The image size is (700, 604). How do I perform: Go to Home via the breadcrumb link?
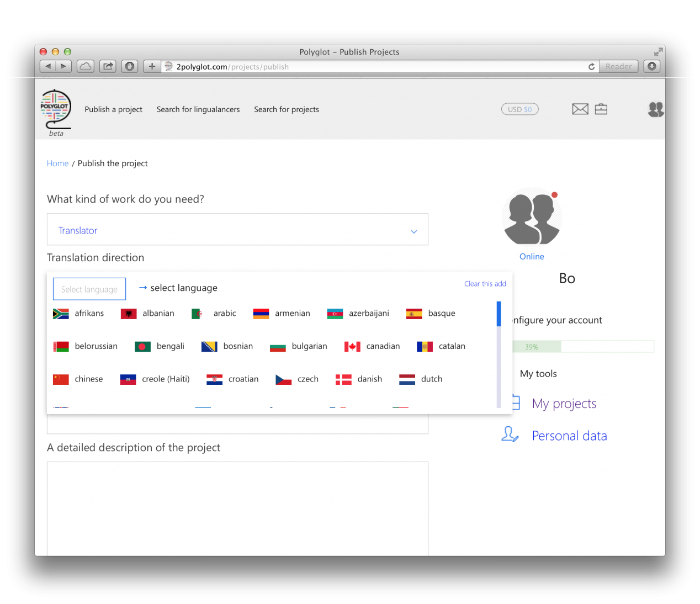click(x=57, y=163)
